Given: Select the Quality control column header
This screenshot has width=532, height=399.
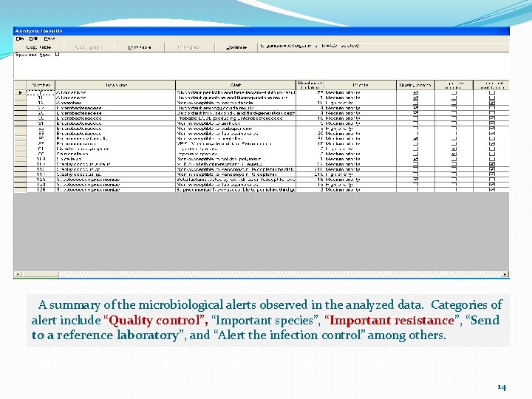Looking at the screenshot, I should coord(415,85).
